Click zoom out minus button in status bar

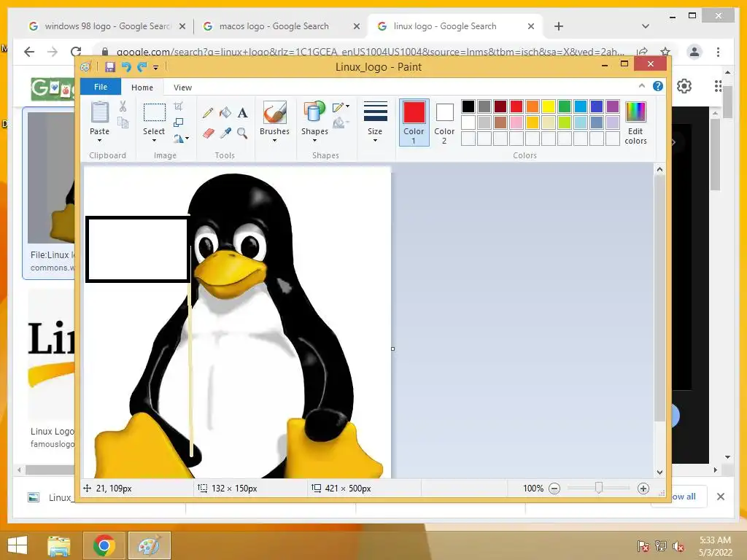554,489
